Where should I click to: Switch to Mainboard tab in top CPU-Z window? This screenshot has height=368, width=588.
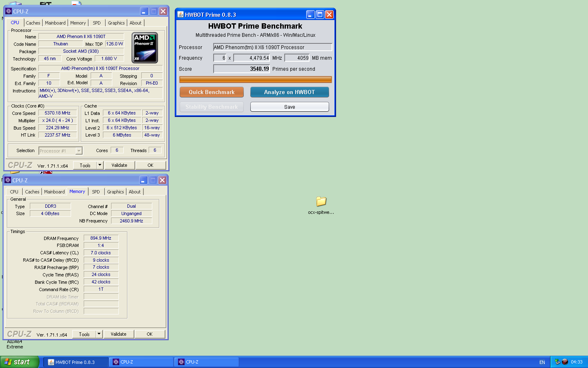[55, 23]
